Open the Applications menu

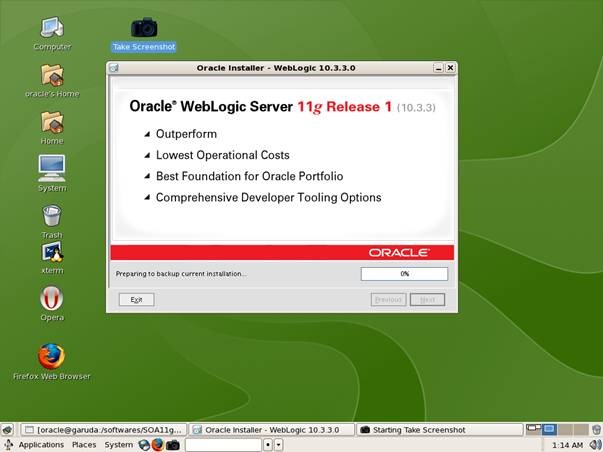click(x=34, y=445)
